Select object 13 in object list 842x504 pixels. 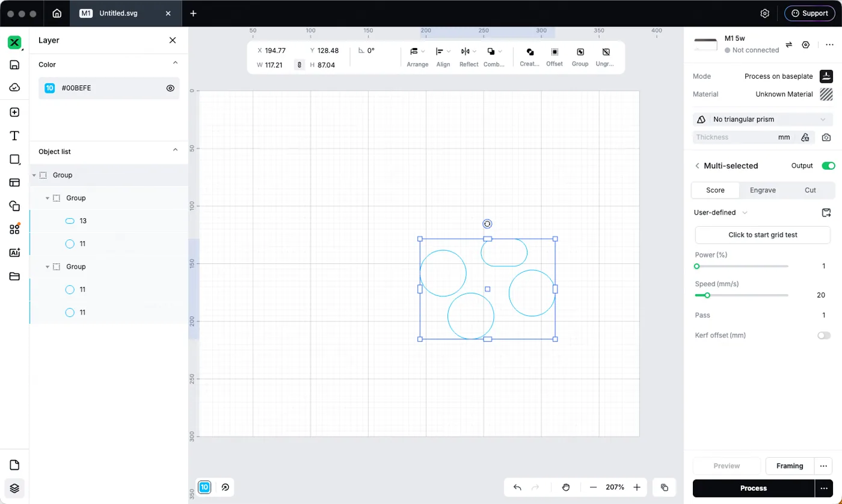click(108, 221)
